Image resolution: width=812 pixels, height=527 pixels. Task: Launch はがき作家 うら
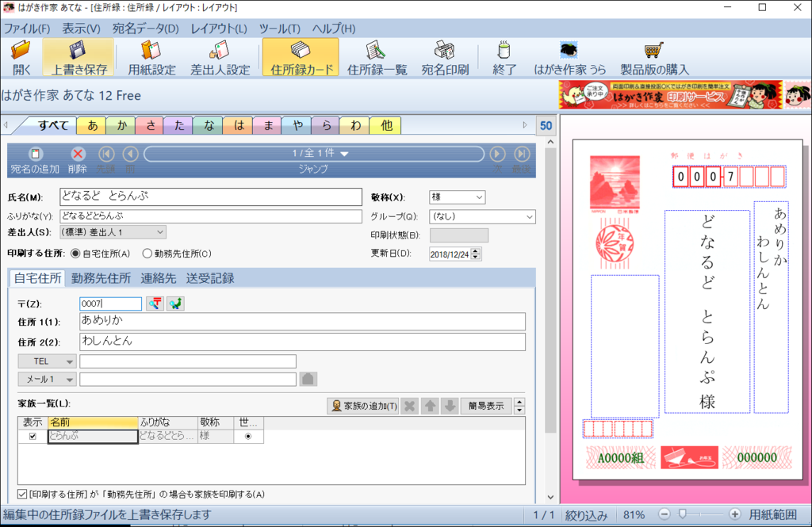point(569,57)
